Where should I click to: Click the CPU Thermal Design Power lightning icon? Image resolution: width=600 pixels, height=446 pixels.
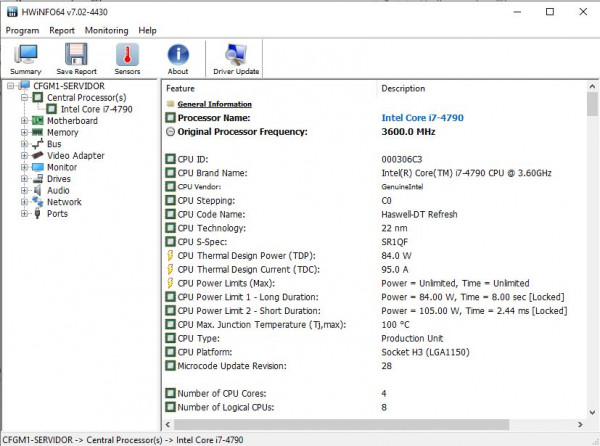click(170, 256)
